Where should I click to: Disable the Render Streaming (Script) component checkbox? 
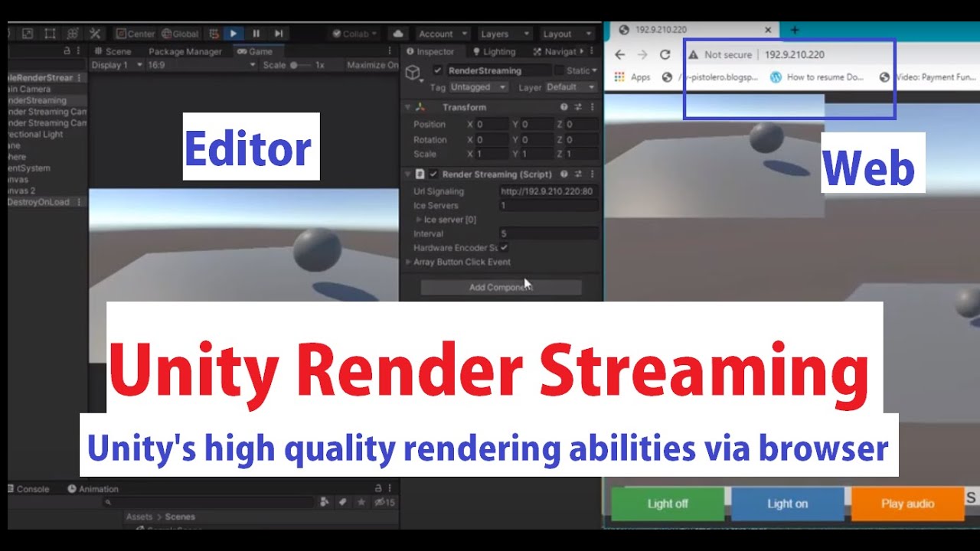coord(434,174)
